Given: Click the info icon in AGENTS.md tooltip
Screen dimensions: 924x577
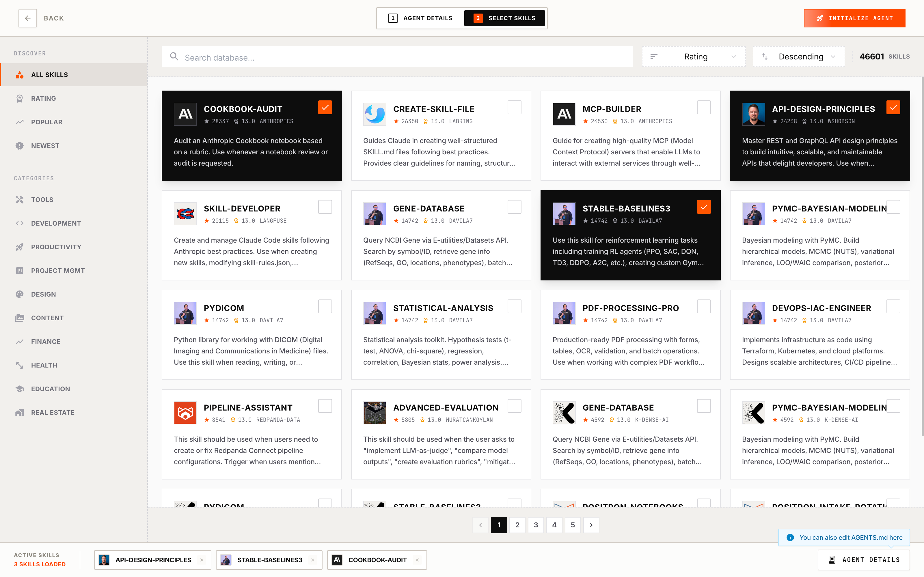Looking at the screenshot, I should click(x=790, y=537).
